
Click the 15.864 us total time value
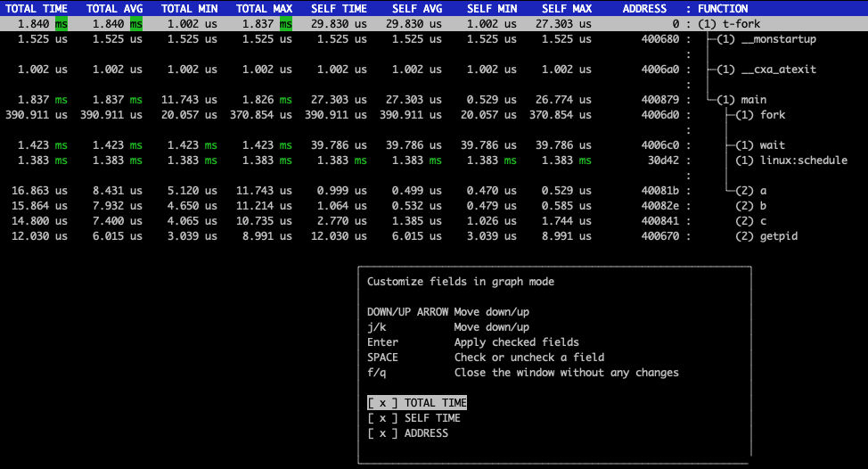point(39,205)
